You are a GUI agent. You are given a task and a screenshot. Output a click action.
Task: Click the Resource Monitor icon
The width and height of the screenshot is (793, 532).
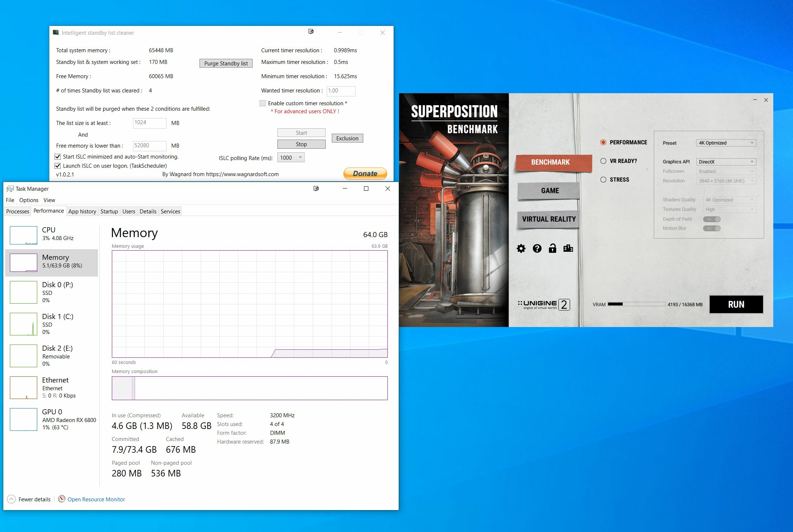click(62, 499)
